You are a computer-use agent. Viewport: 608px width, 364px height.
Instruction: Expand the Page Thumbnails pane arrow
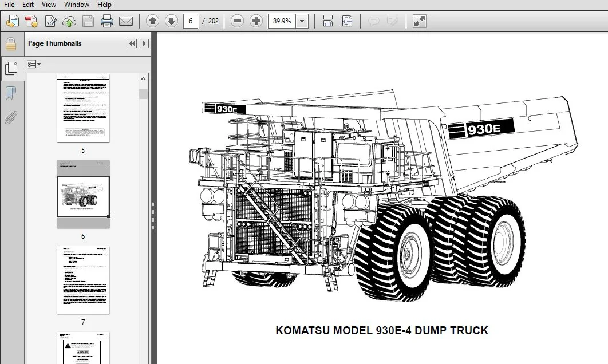point(144,43)
